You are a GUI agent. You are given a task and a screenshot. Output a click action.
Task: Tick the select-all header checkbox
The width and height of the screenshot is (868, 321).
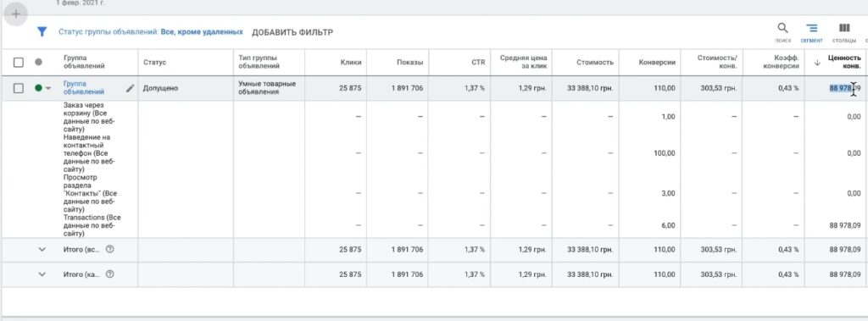[x=19, y=63]
